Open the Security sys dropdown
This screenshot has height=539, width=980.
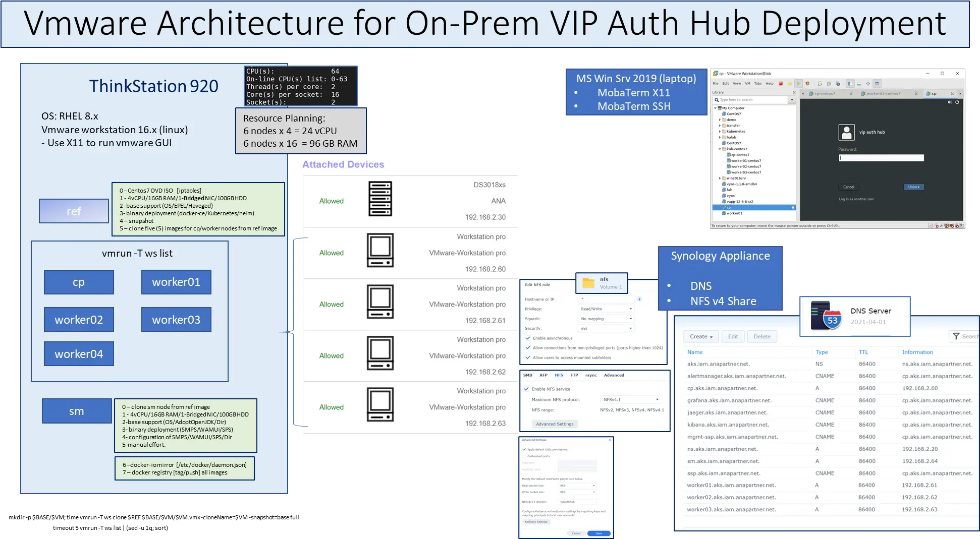click(x=606, y=328)
